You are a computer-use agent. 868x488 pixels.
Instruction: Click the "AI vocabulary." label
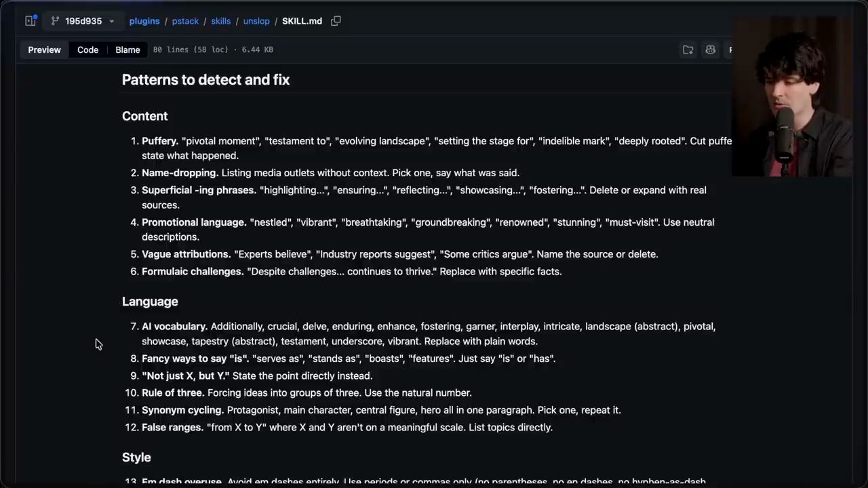[x=174, y=326]
